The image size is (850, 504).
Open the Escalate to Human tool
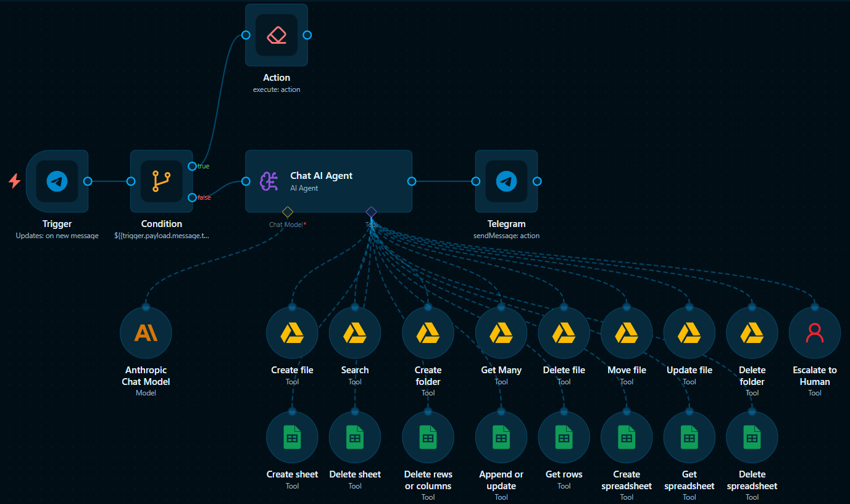[x=815, y=333]
